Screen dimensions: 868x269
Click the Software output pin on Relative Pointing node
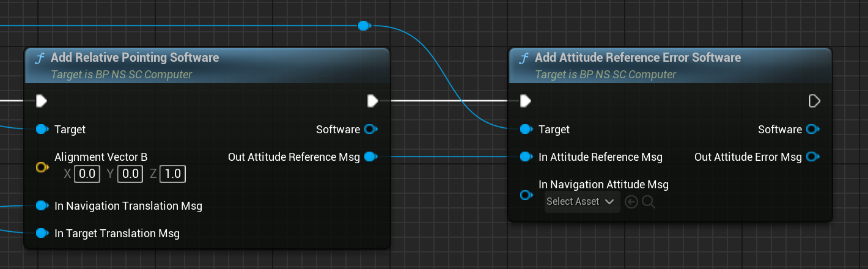click(x=370, y=130)
